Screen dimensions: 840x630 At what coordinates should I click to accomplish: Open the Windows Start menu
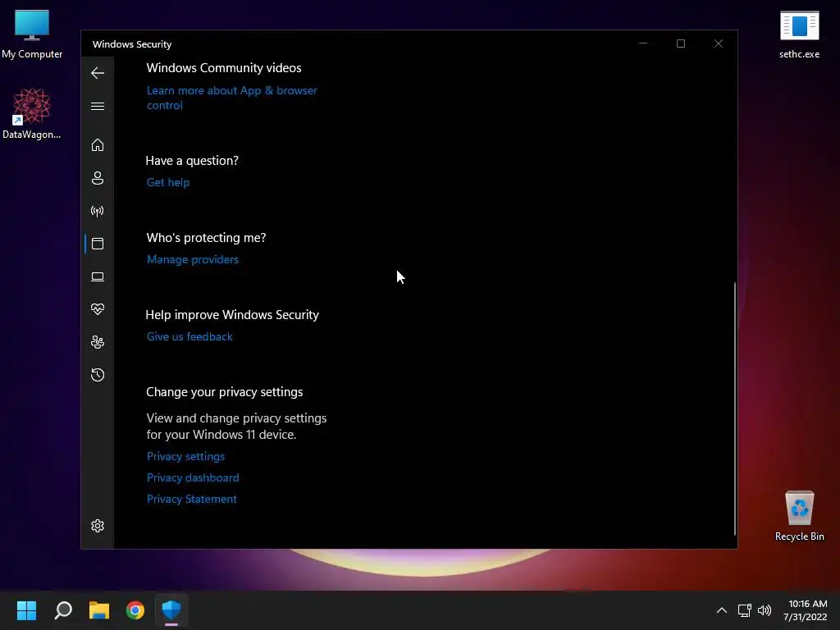[26, 610]
